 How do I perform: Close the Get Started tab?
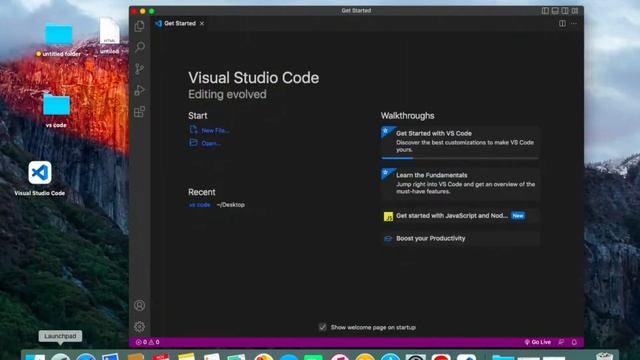pyautogui.click(x=202, y=23)
